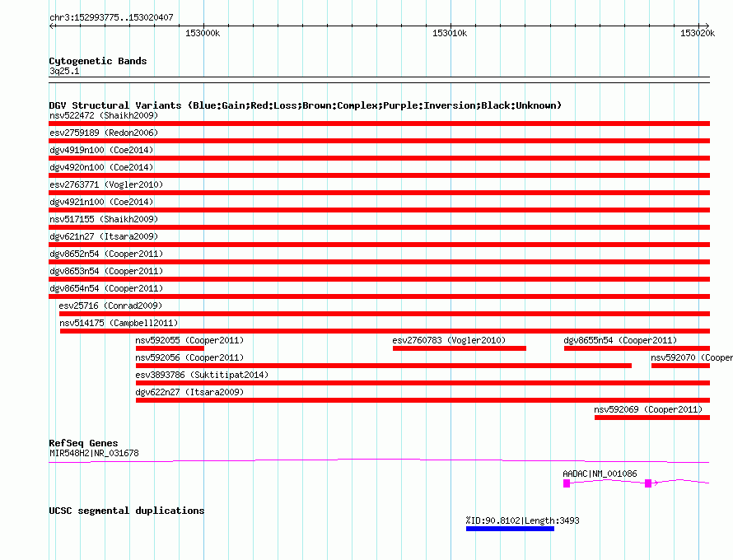Open variant esv3893786 (Suktitipat2014)

[x=202, y=375]
